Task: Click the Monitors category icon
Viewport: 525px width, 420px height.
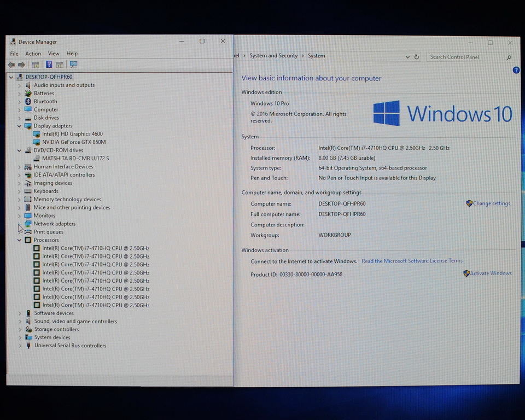Action: click(28, 215)
